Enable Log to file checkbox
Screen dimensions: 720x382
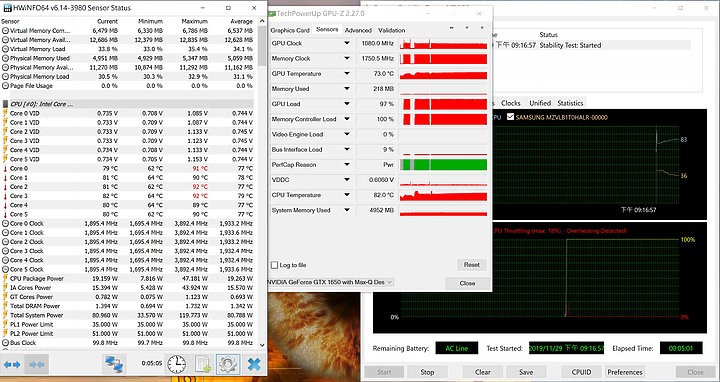275,265
